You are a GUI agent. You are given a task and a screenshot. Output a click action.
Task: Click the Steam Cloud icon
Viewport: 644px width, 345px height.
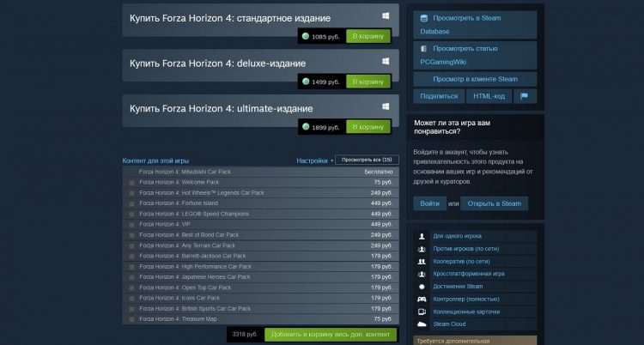(422, 324)
